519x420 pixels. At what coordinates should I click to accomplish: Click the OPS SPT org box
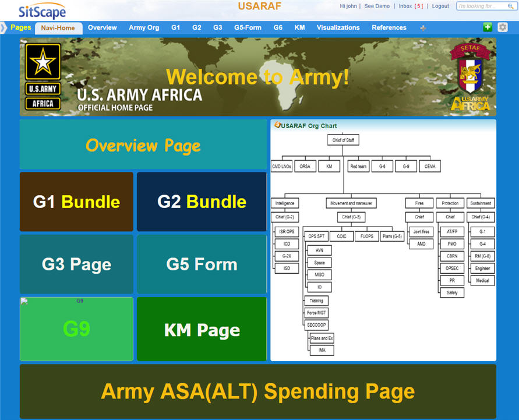pos(316,237)
